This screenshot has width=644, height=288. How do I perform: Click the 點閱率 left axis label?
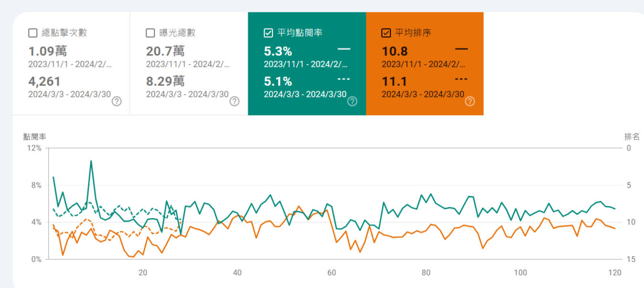(35, 137)
